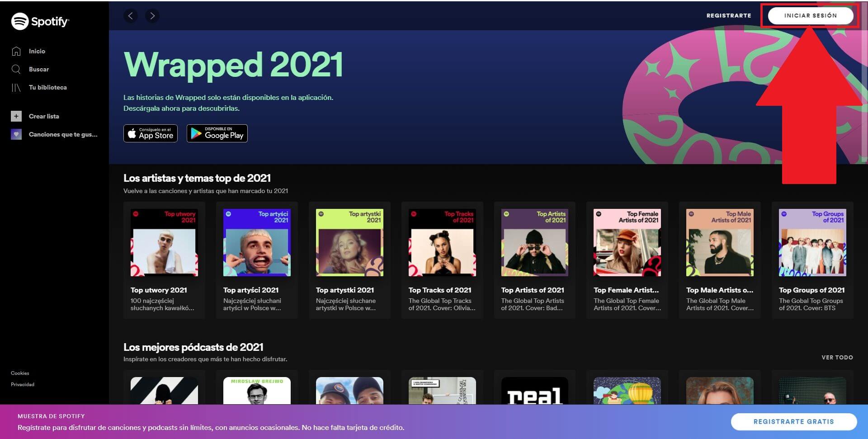
Task: Select Inicio in the sidebar
Action: pyautogui.click(x=37, y=51)
